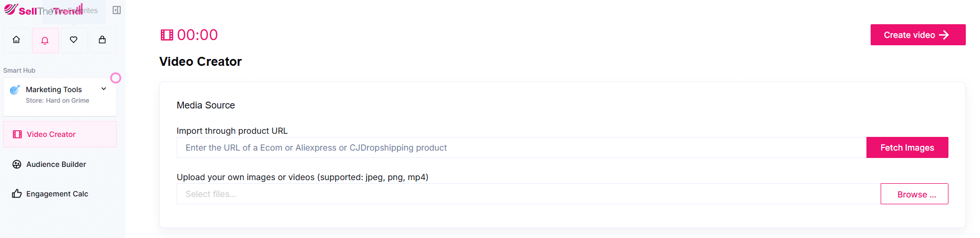
Task: Click the Marketing Tools target icon
Action: pyautogui.click(x=15, y=90)
